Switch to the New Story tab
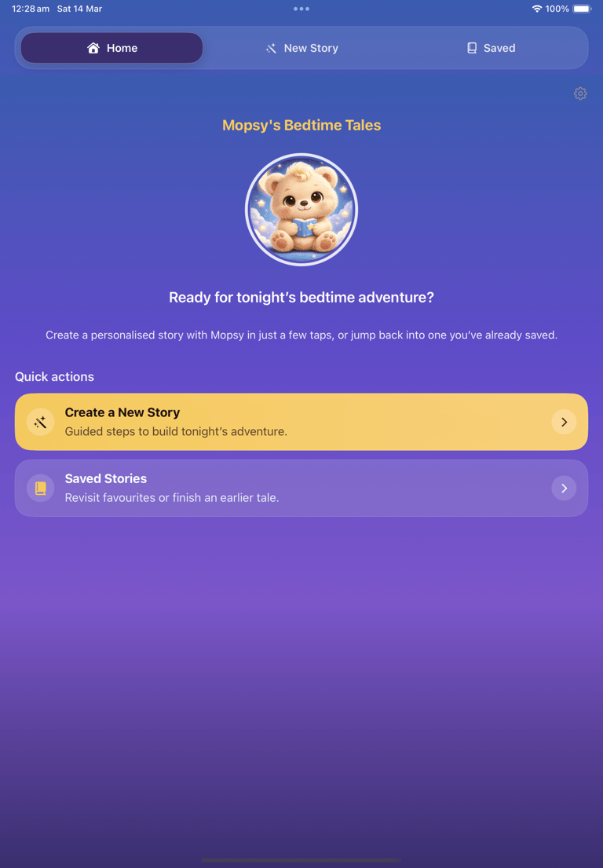Image resolution: width=603 pixels, height=868 pixels. (x=301, y=48)
